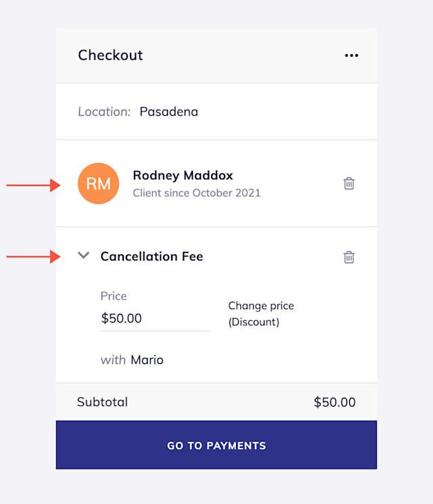
Task: Click the word 'with' before Mario
Action: tap(113, 360)
